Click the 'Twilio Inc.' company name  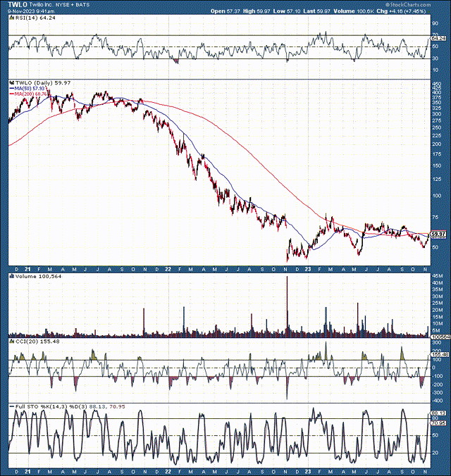click(x=41, y=5)
